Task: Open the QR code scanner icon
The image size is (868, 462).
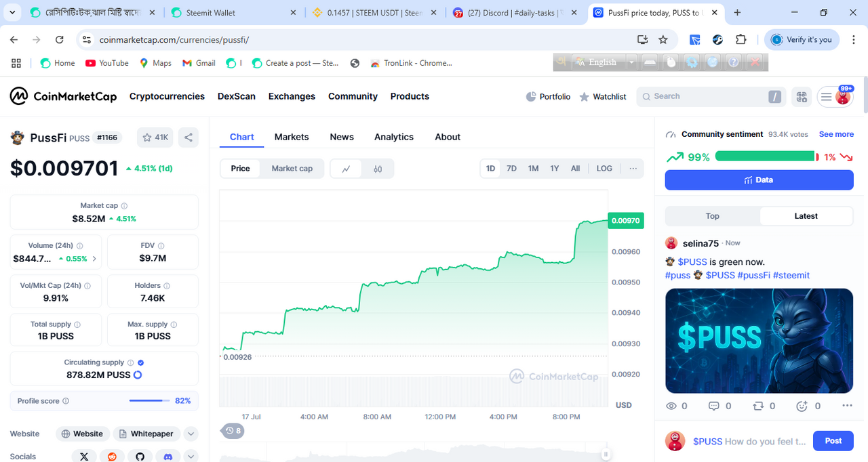Action: pyautogui.click(x=802, y=97)
